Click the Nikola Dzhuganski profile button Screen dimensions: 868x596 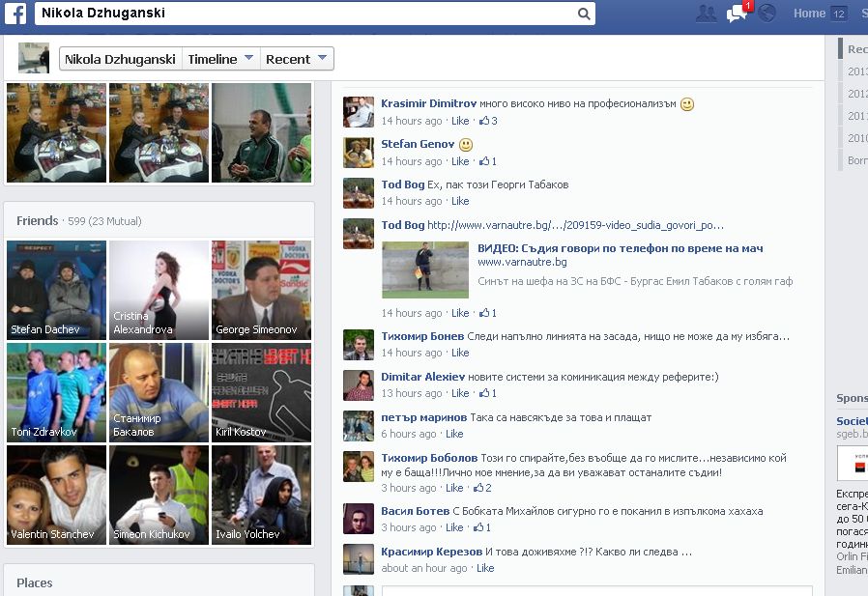click(x=120, y=59)
